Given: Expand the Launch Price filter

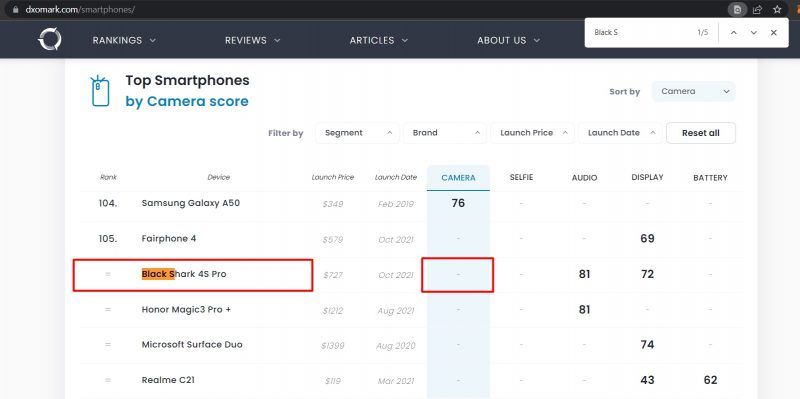Looking at the screenshot, I should pyautogui.click(x=533, y=133).
